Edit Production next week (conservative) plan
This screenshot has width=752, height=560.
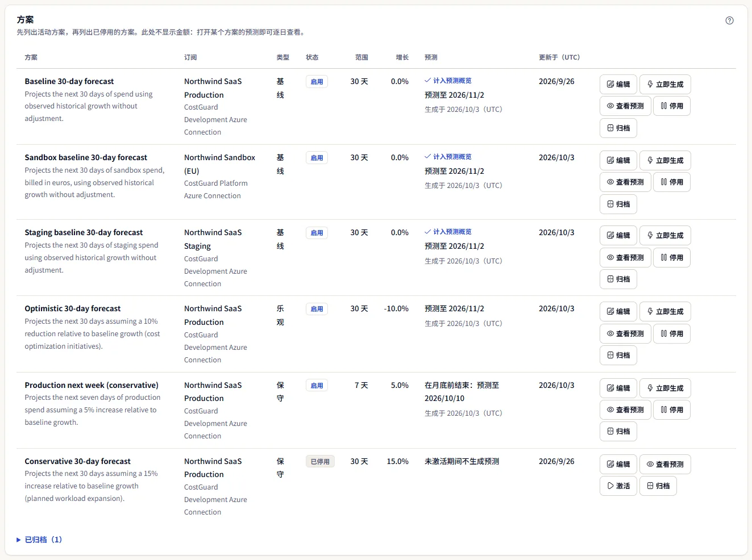coord(618,388)
